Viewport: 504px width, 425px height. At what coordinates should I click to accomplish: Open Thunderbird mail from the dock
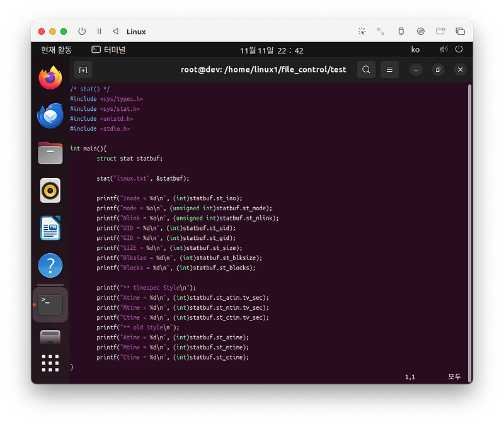(x=50, y=116)
